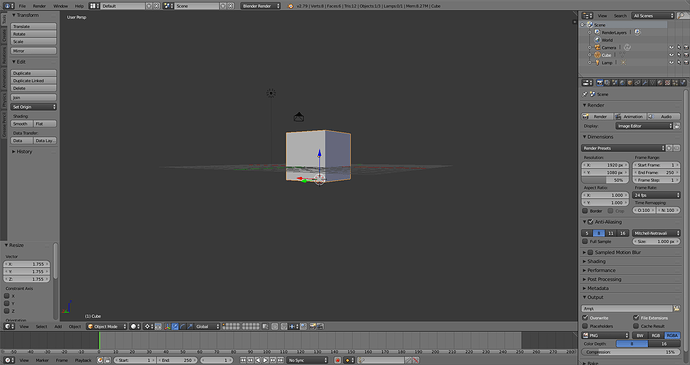Image resolution: width=690 pixels, height=365 pixels.
Task: Open the PNG file format dropdown
Action: click(606, 336)
